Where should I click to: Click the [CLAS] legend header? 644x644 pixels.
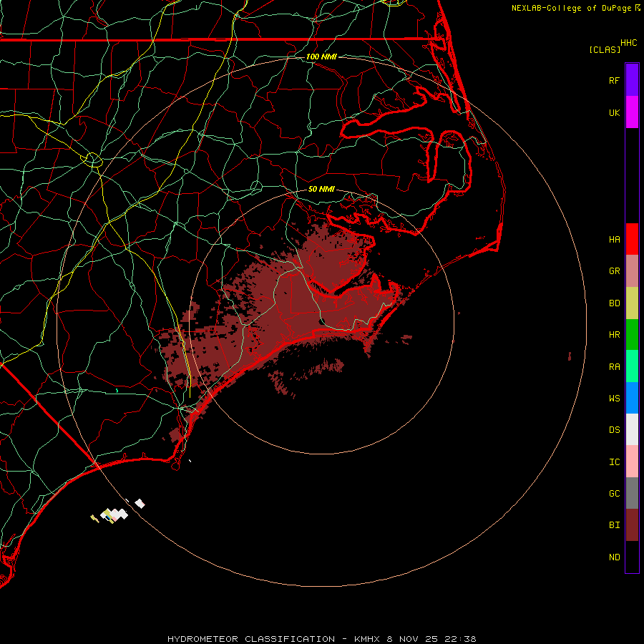click(605, 50)
